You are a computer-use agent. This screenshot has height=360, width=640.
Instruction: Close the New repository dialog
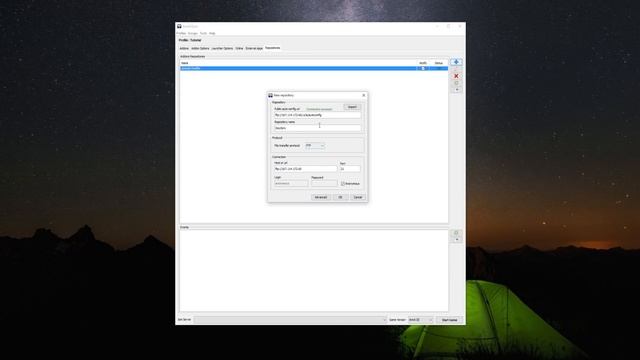(x=364, y=95)
